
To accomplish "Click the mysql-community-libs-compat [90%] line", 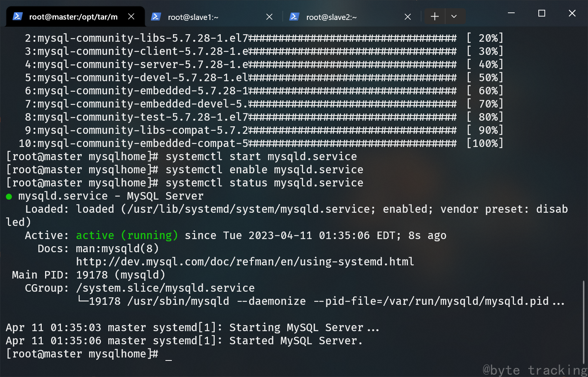I will (x=264, y=130).
